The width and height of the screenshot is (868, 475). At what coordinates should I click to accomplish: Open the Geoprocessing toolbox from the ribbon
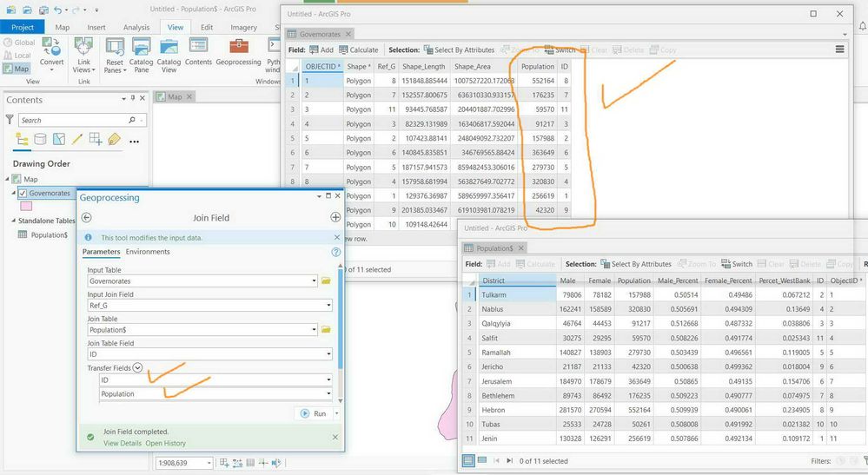(x=239, y=52)
